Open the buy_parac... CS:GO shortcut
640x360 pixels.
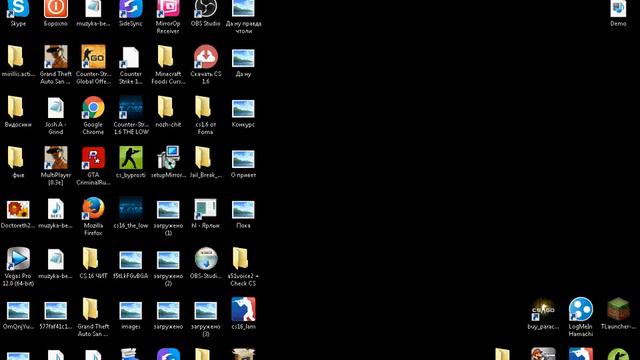tap(543, 309)
